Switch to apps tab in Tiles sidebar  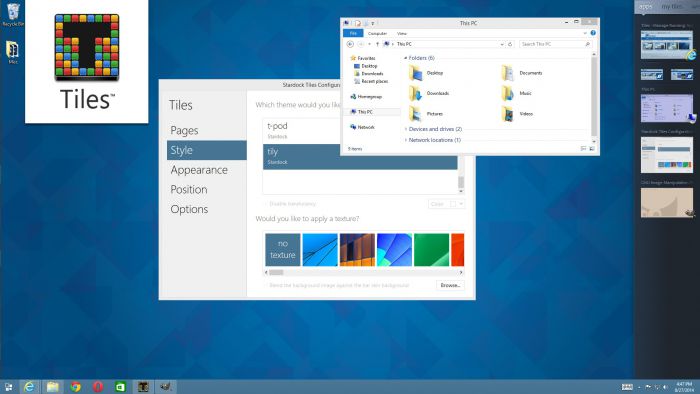[x=646, y=7]
